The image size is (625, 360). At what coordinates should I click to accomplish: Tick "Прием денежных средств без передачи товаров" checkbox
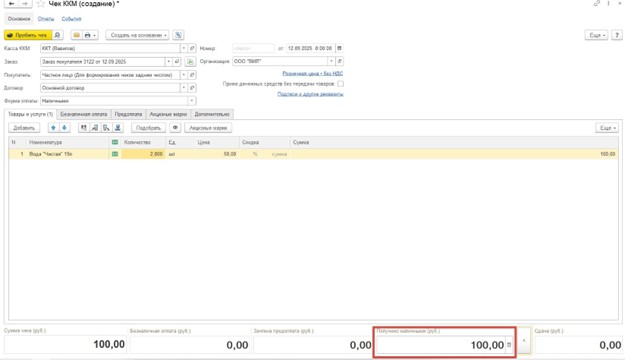tap(340, 84)
